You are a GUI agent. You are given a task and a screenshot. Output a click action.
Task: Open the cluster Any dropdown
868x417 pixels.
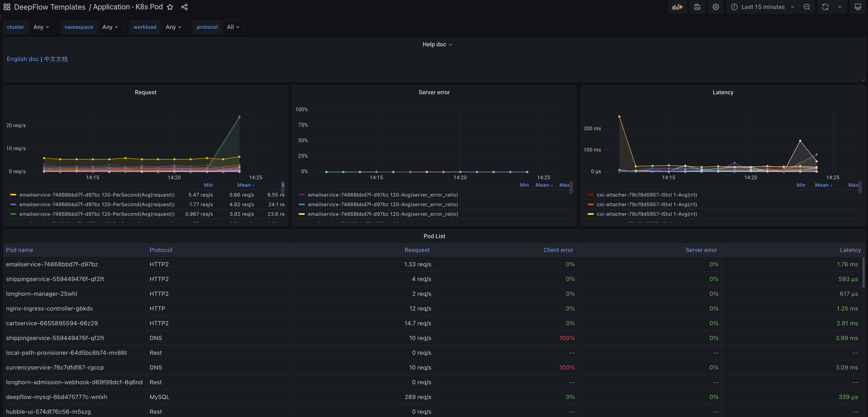point(41,27)
